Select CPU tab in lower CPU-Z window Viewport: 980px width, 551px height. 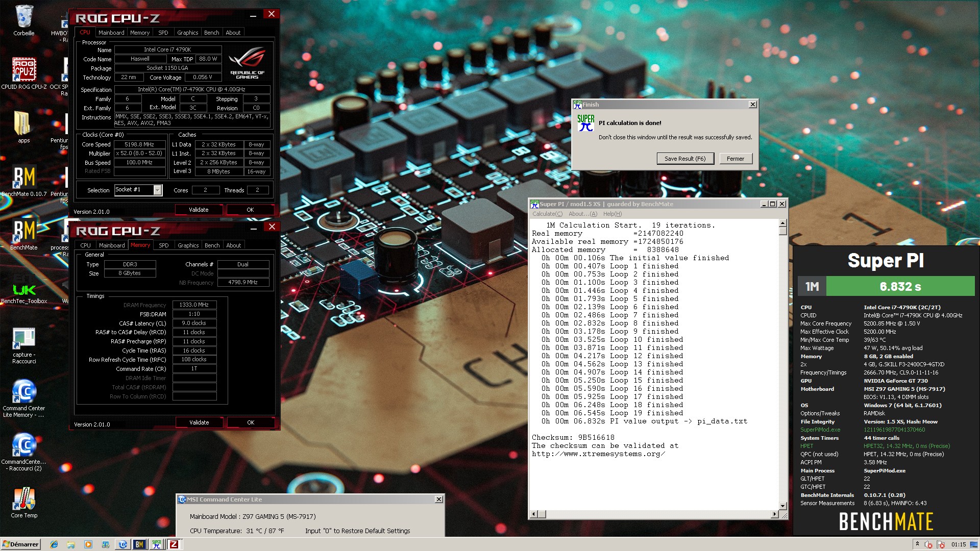pyautogui.click(x=85, y=245)
